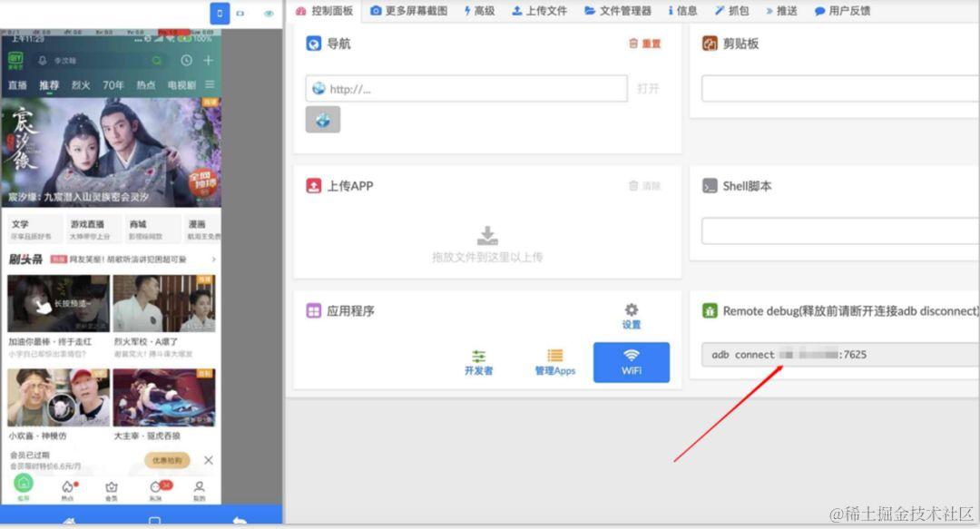Open the 更多屏幕截图 tab

[x=408, y=11]
